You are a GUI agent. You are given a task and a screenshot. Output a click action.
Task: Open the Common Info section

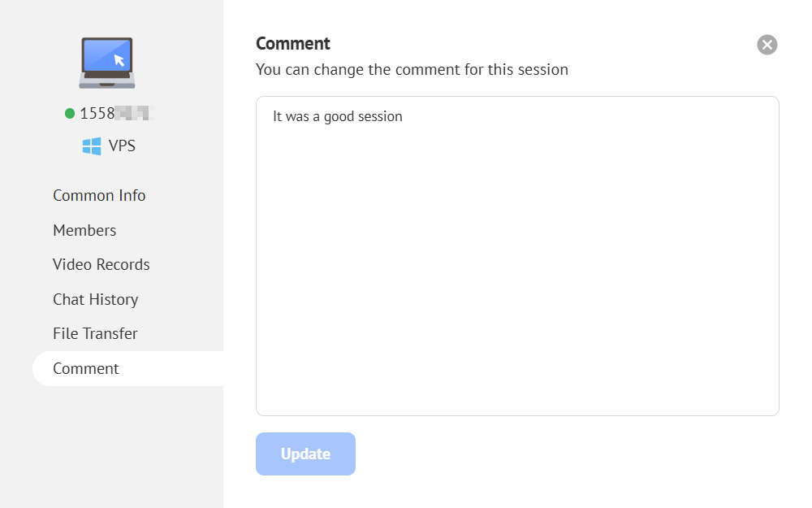[99, 196]
